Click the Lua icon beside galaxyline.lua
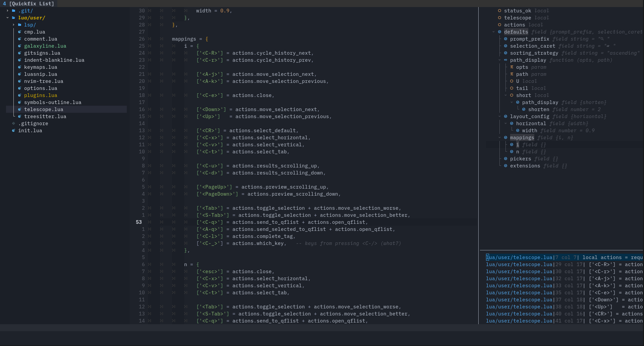 click(x=20, y=46)
